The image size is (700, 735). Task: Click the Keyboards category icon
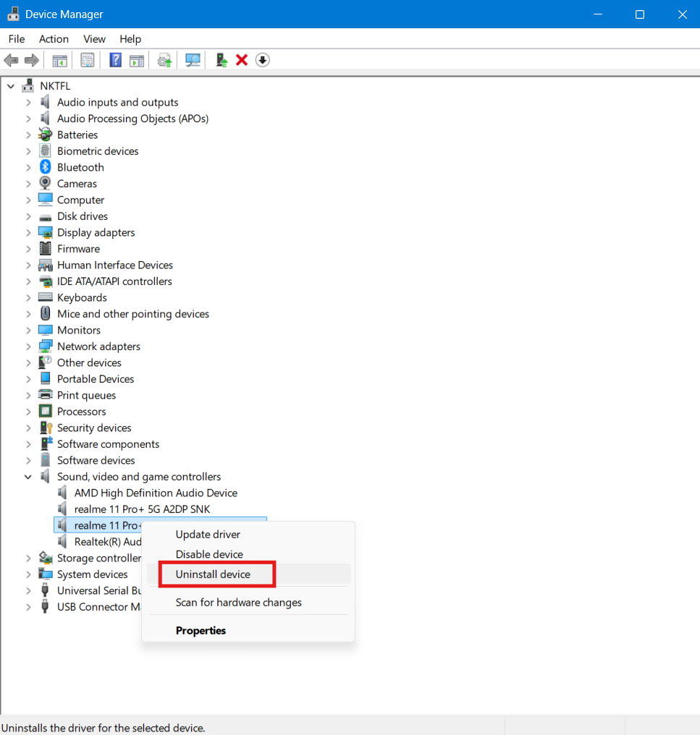coord(45,297)
